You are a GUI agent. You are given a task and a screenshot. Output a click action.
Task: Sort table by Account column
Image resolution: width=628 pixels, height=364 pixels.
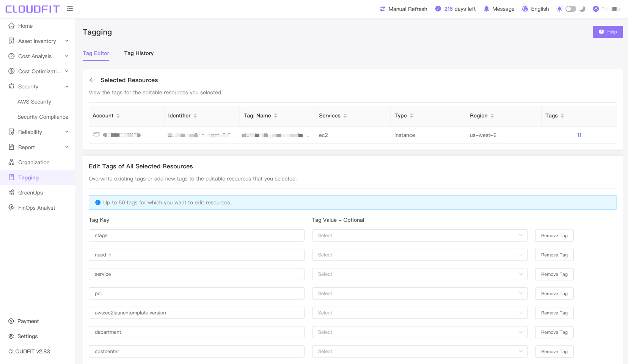pos(118,116)
